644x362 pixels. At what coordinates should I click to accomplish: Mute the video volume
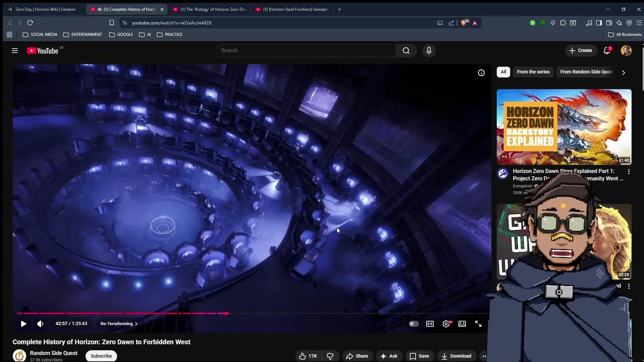(40, 324)
